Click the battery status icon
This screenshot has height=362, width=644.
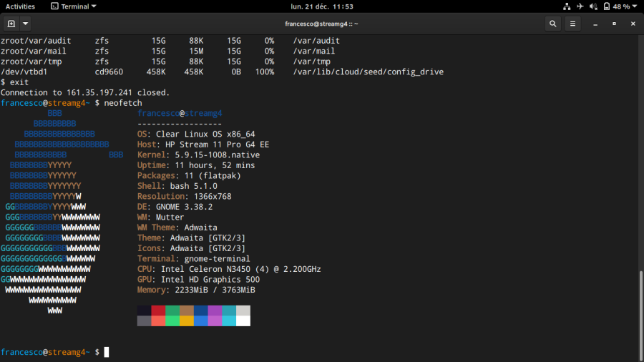tap(605, 6)
